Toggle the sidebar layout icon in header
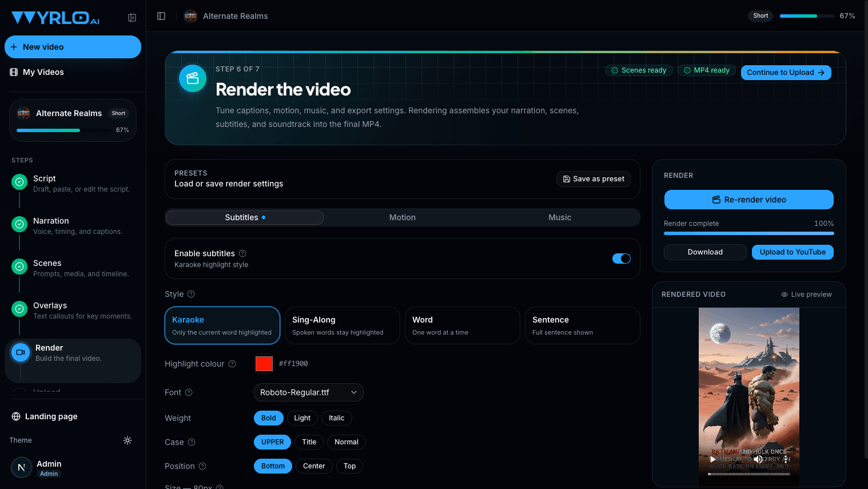This screenshot has width=868, height=489. [161, 16]
